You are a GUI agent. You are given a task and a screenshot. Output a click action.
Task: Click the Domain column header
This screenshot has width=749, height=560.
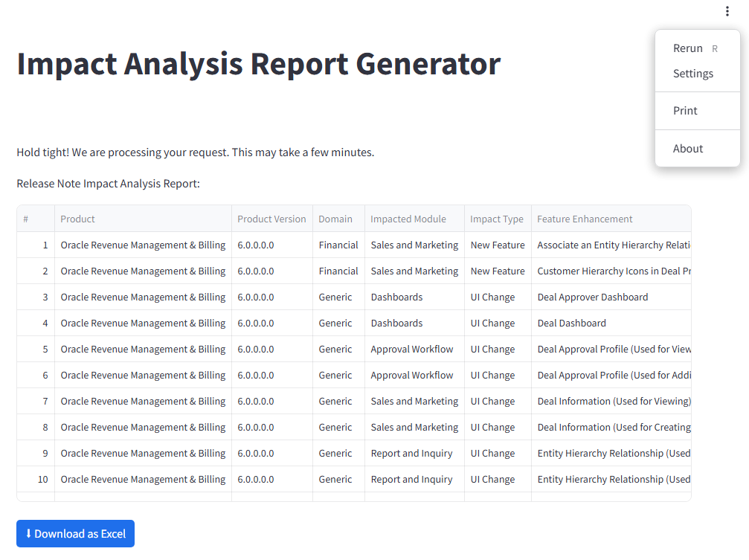click(335, 219)
